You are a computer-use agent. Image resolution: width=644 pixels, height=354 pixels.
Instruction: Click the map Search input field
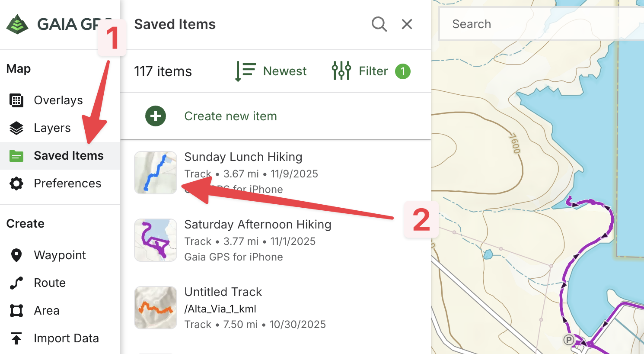[540, 24]
